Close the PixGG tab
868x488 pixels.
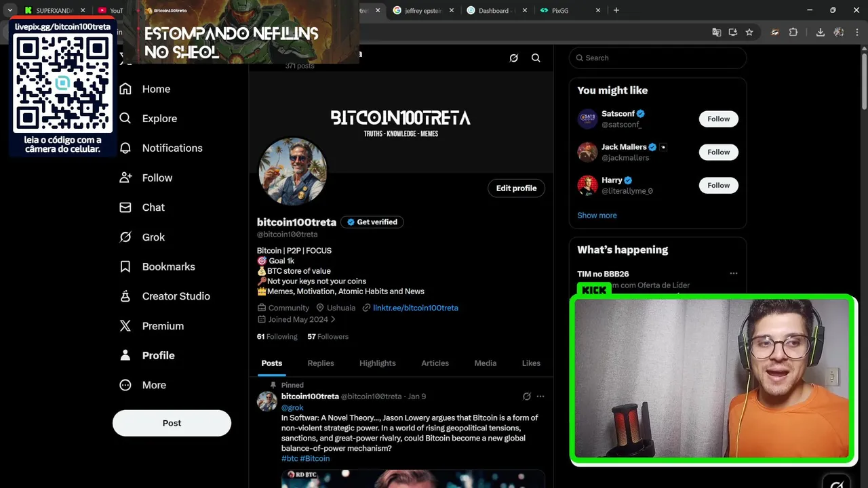tap(597, 10)
